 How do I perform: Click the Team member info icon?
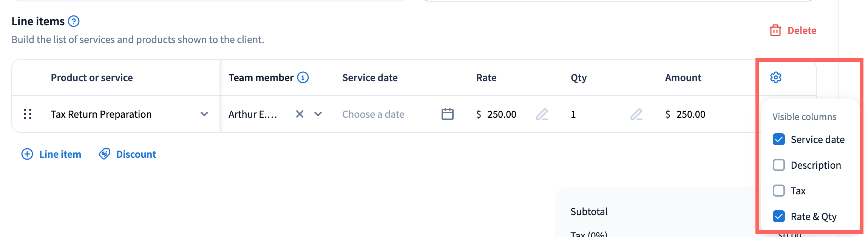[x=303, y=77]
